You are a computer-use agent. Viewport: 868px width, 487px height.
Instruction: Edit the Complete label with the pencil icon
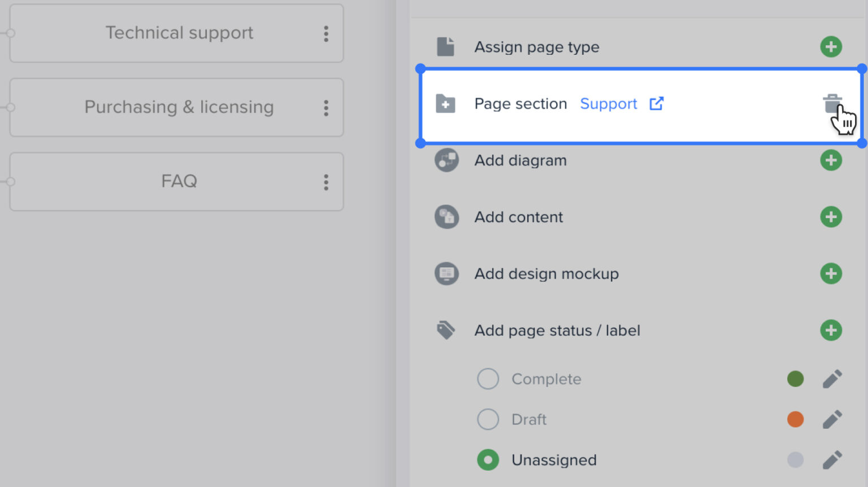point(832,379)
